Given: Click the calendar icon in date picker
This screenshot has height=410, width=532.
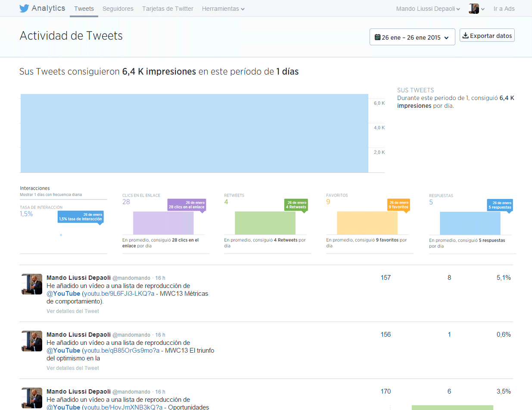Looking at the screenshot, I should click(377, 37).
